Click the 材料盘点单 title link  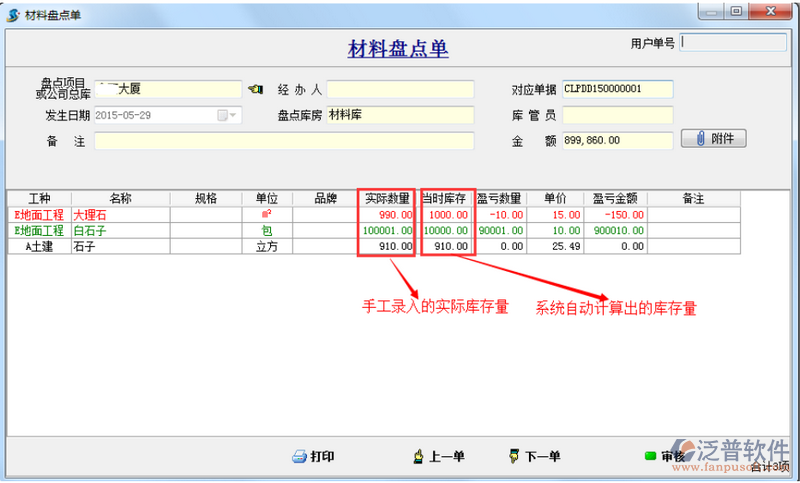click(398, 49)
